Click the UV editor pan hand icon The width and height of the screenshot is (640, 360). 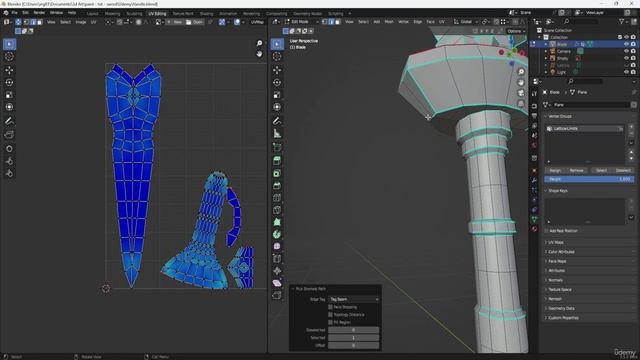click(x=259, y=53)
